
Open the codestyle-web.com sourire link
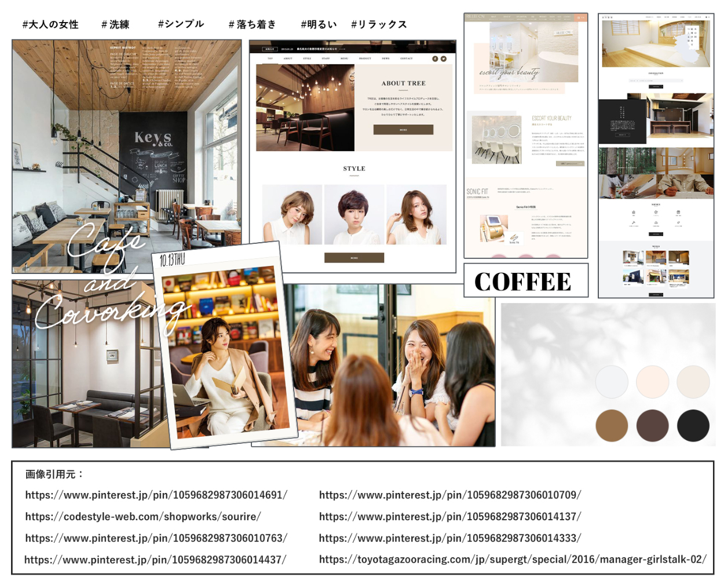tap(142, 516)
